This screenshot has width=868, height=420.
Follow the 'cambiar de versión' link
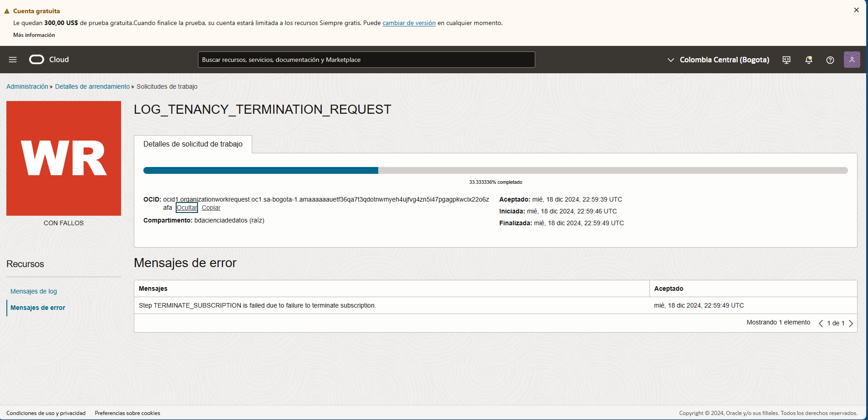pos(409,23)
